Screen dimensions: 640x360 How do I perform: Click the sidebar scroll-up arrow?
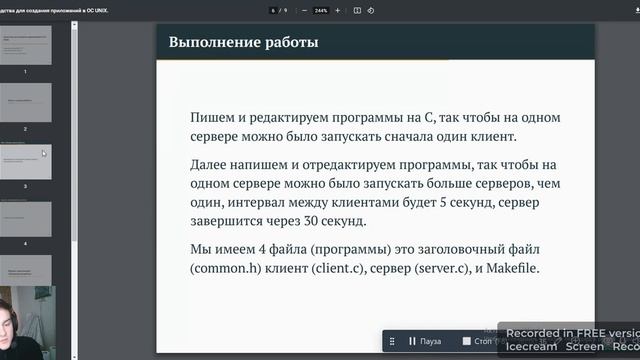pyautogui.click(x=74, y=25)
